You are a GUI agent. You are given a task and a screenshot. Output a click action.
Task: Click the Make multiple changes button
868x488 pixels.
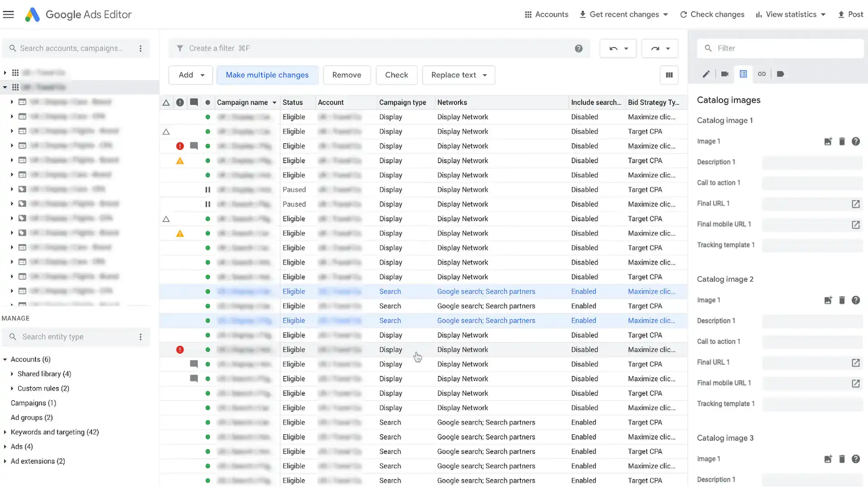point(267,75)
